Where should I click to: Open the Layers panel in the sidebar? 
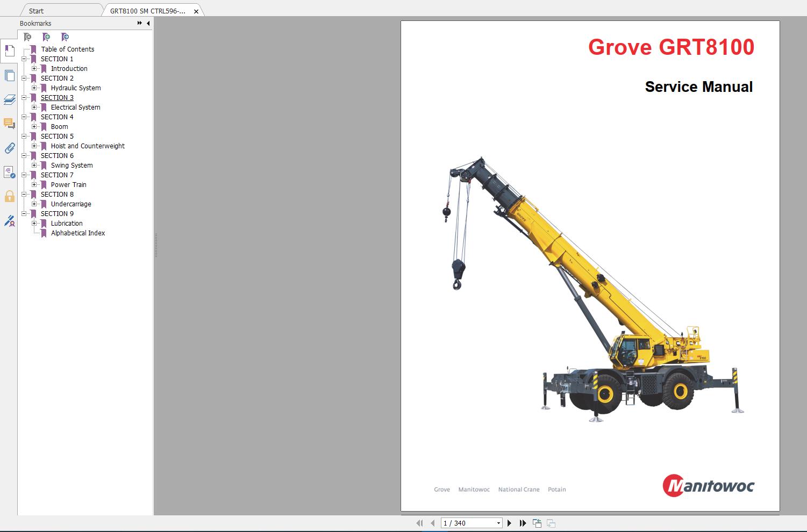[x=9, y=100]
